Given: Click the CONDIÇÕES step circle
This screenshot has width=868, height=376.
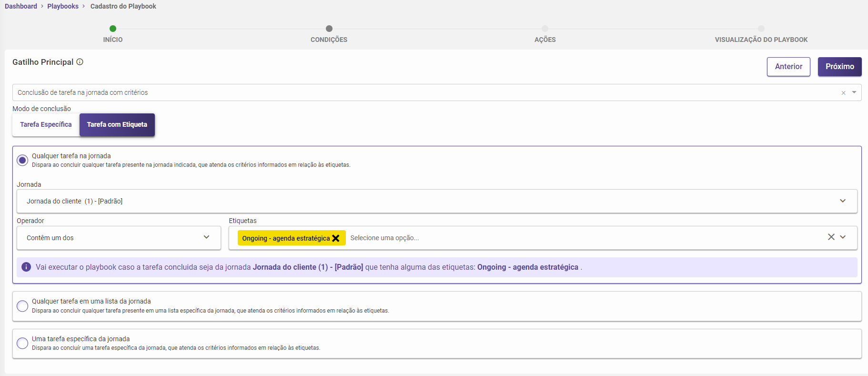Looking at the screenshot, I should [329, 29].
